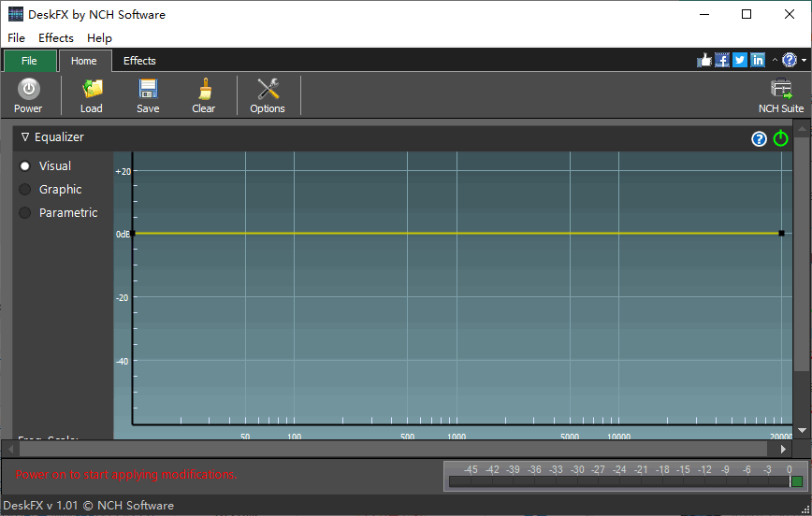Clear effects with the brush icon
812x516 pixels.
click(204, 95)
